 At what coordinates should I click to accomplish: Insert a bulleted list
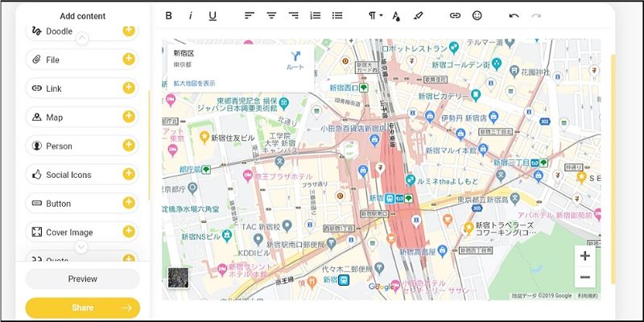point(337,15)
